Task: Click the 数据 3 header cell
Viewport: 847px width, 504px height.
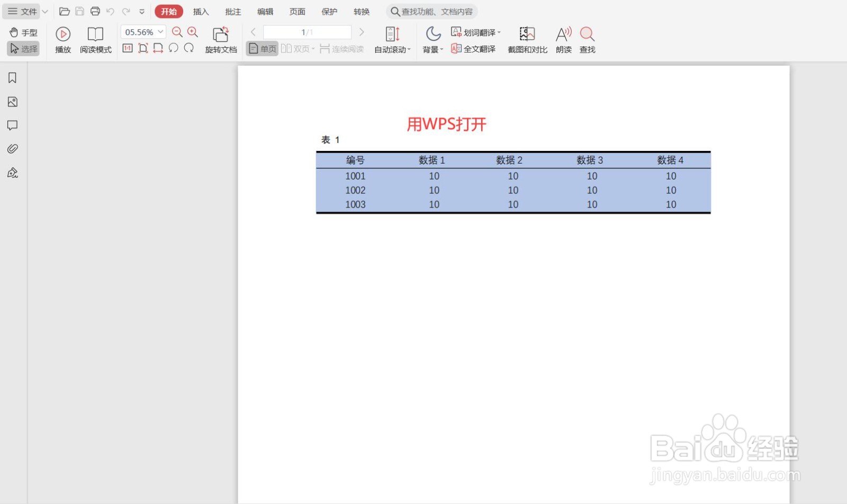Action: tap(590, 160)
